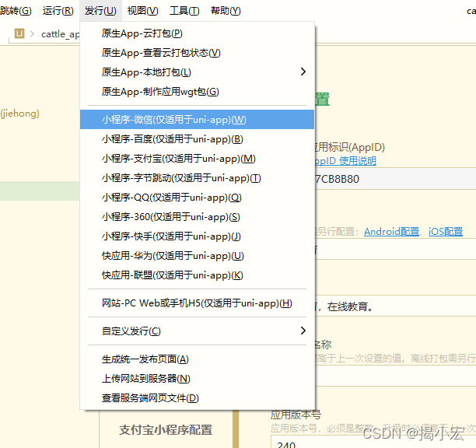Select 小程序-QQ publish option
This screenshot has height=448, width=476.
click(197, 198)
